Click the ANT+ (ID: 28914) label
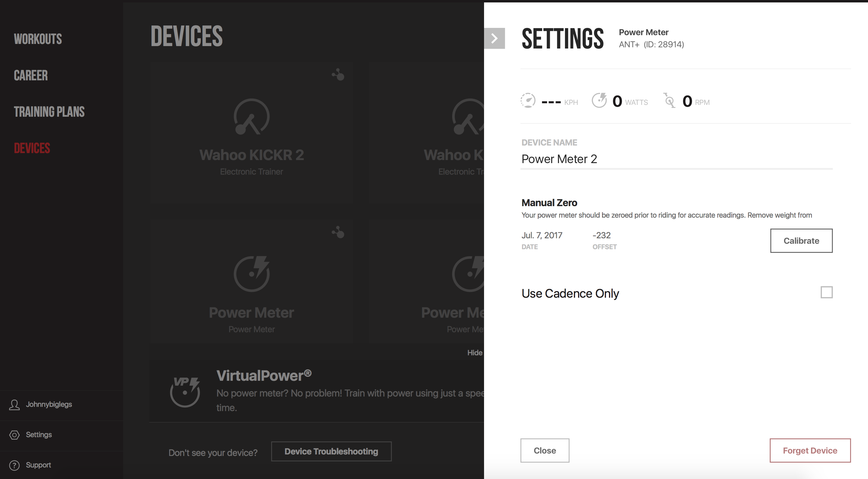Screen dimensions: 868x479 (x=651, y=44)
